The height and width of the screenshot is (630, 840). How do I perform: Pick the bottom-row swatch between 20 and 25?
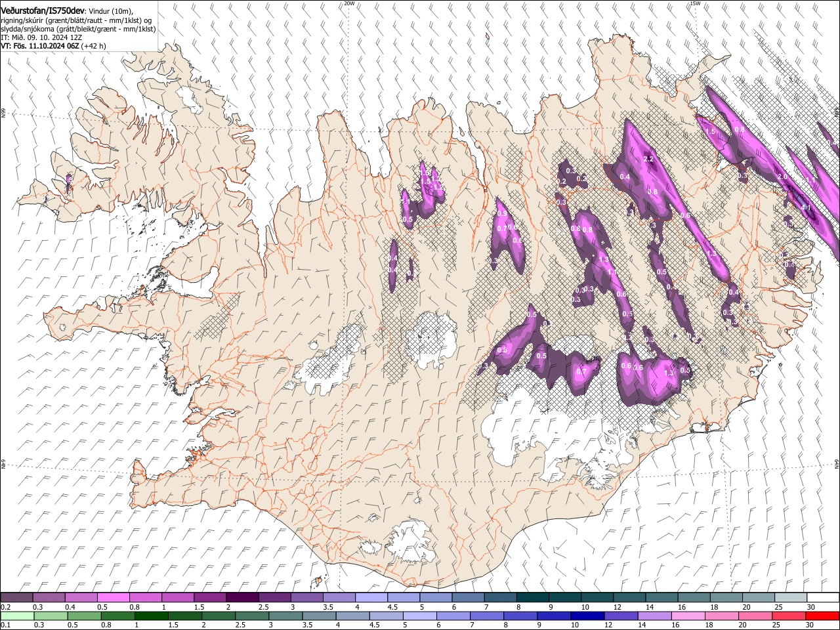(x=755, y=616)
